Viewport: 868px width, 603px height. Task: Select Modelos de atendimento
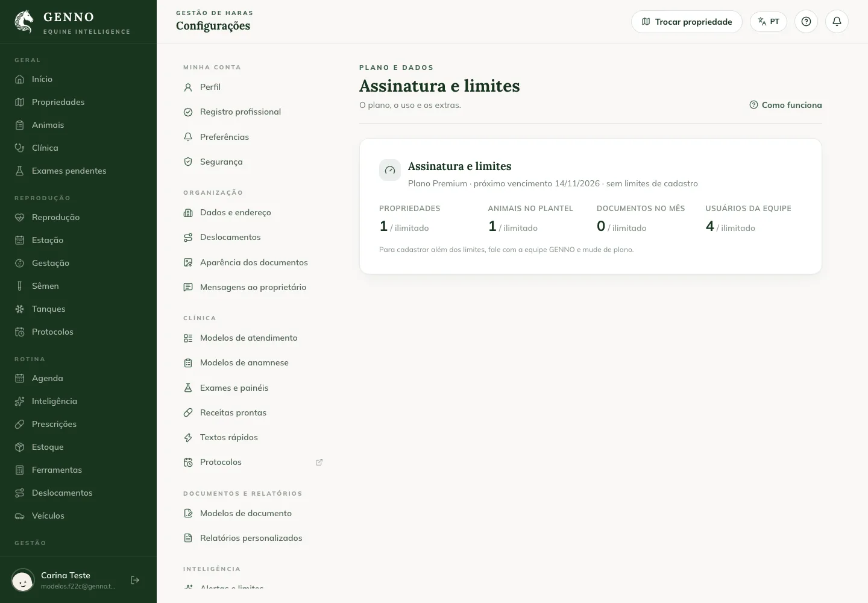click(253, 338)
